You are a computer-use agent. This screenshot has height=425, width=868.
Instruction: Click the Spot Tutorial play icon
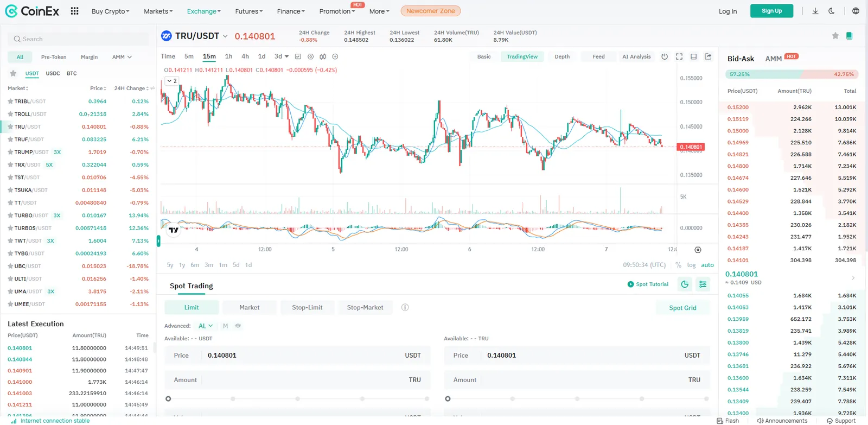[630, 284]
